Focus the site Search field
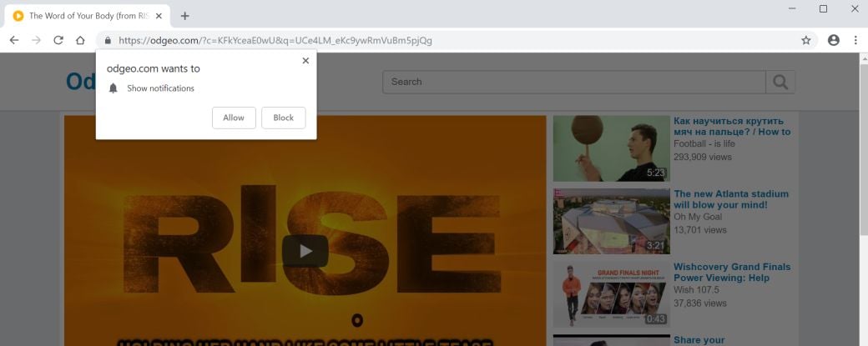The image size is (868, 346). pos(574,82)
